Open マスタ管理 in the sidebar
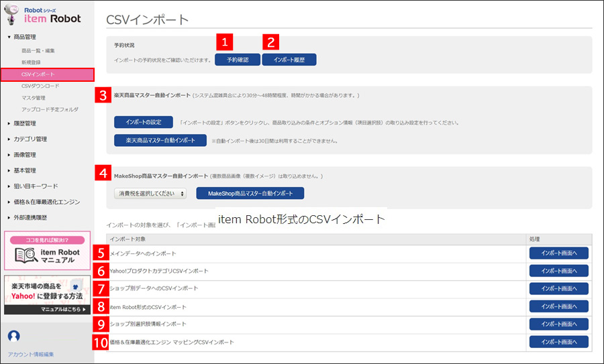The width and height of the screenshot is (604, 364). 34,98
